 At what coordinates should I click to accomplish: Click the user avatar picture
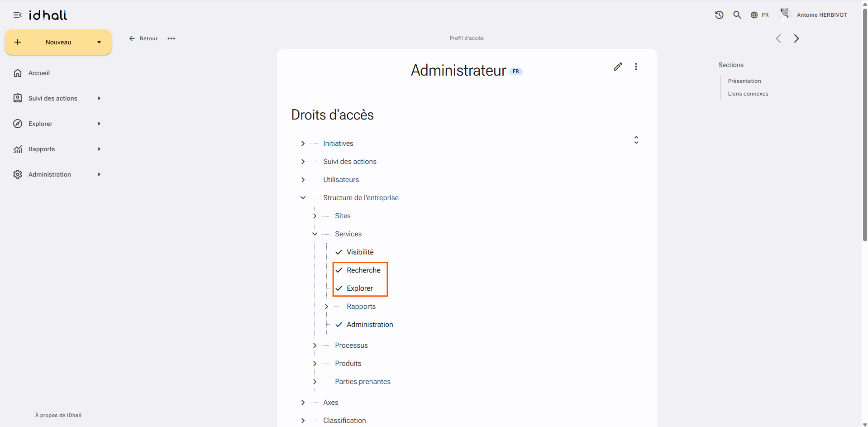pos(785,14)
